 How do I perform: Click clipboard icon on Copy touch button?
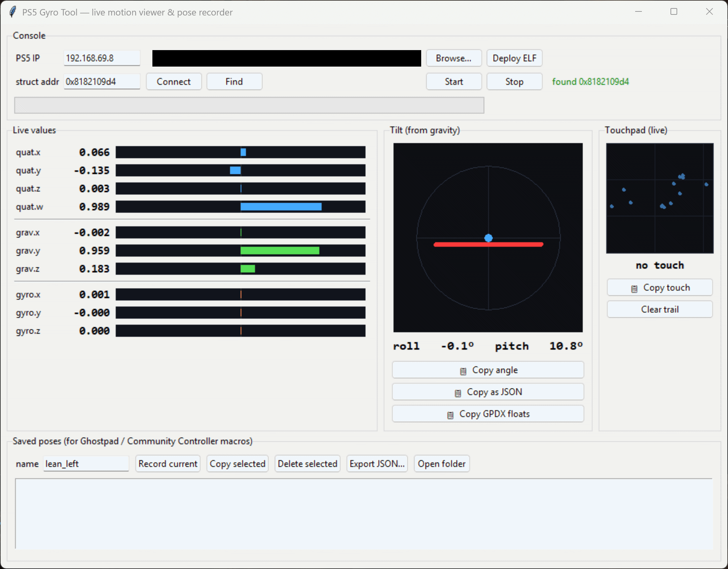click(x=634, y=289)
